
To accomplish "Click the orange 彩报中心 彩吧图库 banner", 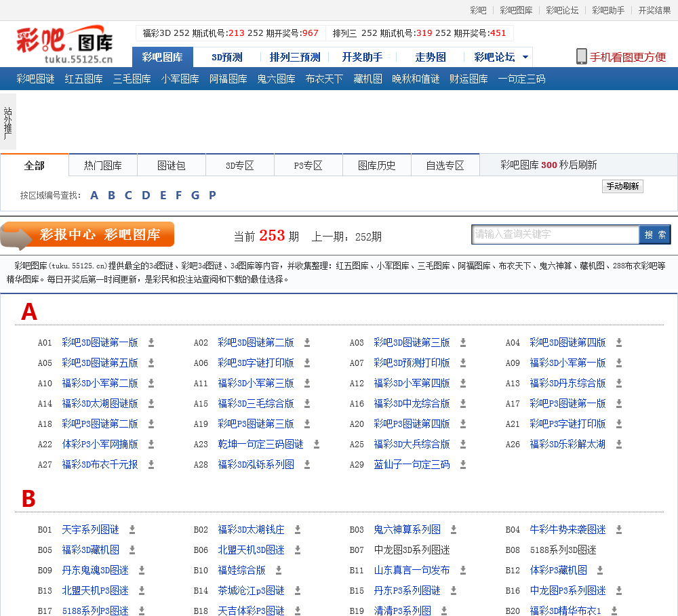I will pyautogui.click(x=87, y=236).
